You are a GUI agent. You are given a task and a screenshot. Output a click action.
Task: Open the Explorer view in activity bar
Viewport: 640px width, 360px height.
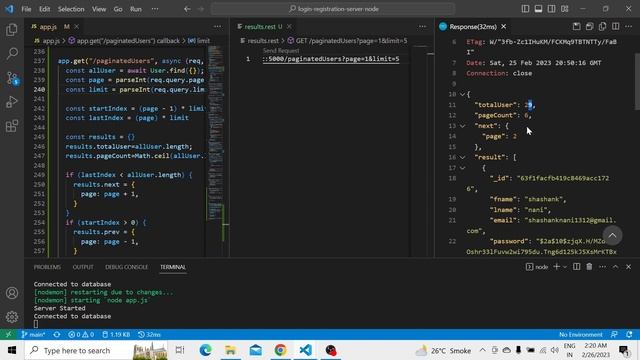[x=12, y=29]
